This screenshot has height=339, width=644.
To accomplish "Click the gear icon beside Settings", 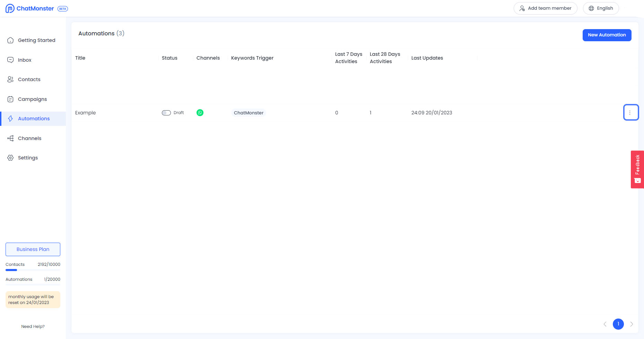I will (10, 158).
